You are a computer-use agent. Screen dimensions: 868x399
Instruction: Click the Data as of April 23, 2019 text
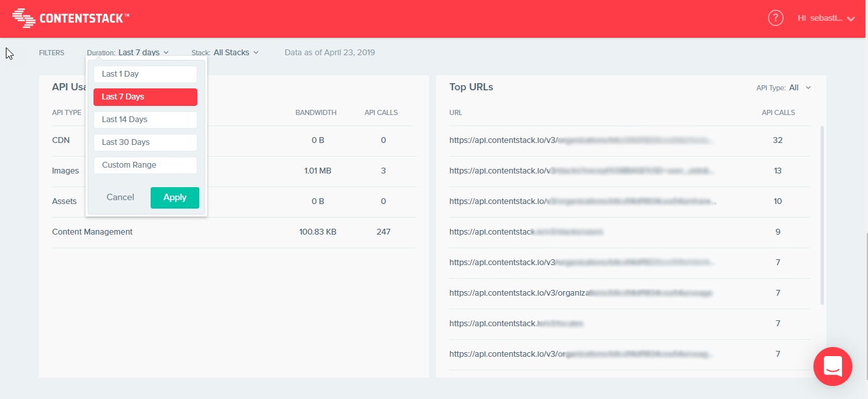(330, 53)
